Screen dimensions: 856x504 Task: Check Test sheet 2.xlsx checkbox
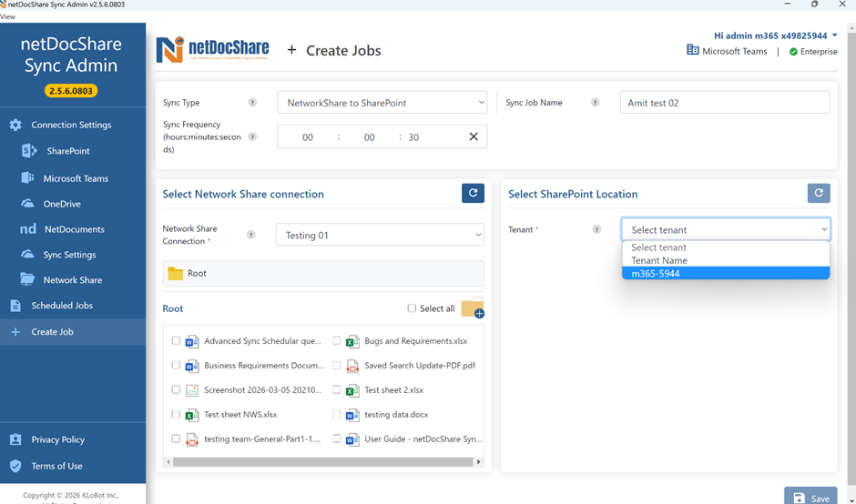point(336,389)
